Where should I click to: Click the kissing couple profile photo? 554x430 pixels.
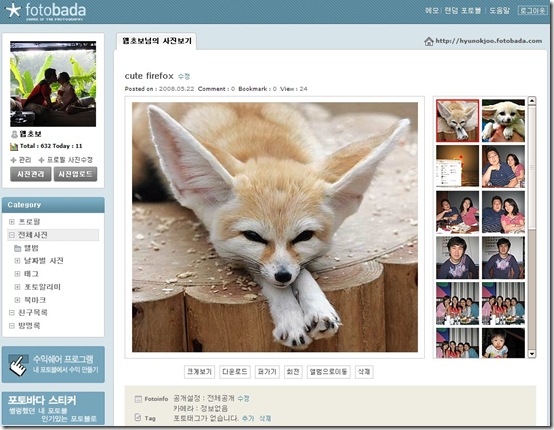pyautogui.click(x=53, y=84)
